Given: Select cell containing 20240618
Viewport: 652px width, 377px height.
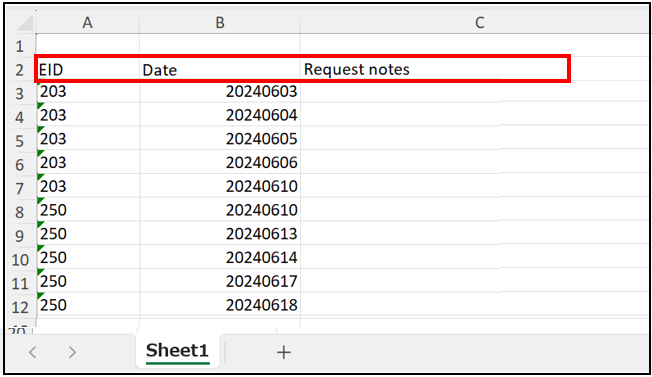Looking at the screenshot, I should pyautogui.click(x=220, y=305).
